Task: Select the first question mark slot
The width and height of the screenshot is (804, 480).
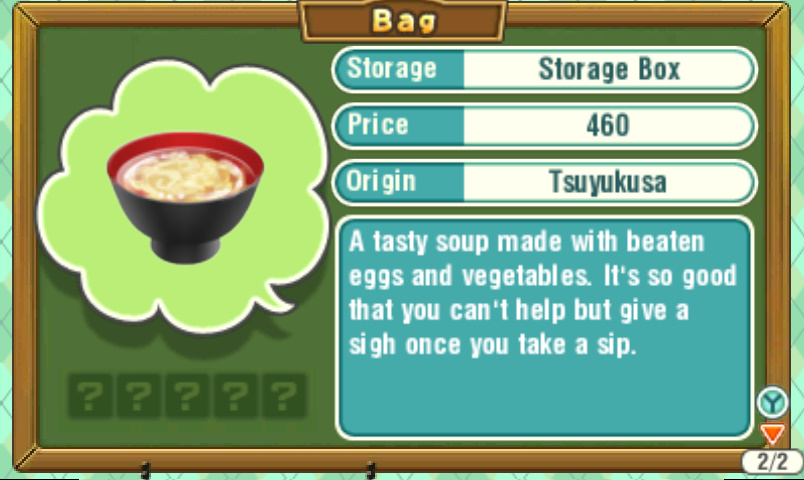Action: (90, 395)
